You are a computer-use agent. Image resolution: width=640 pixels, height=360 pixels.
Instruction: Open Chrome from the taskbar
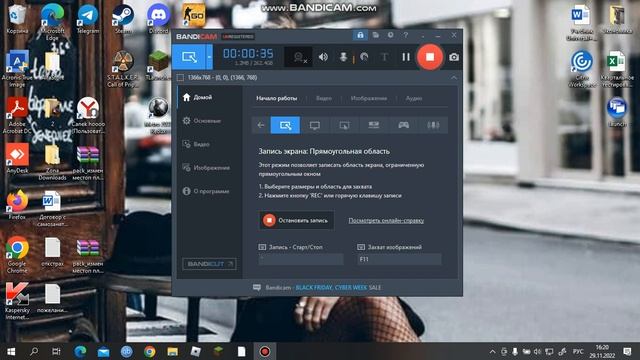pyautogui.click(x=149, y=351)
